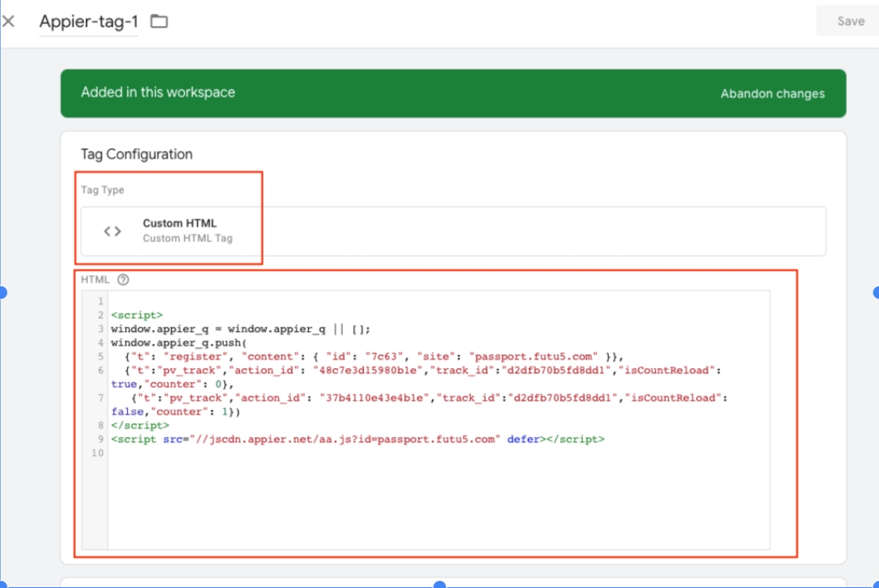Click the blue handle on right edge

point(874,292)
